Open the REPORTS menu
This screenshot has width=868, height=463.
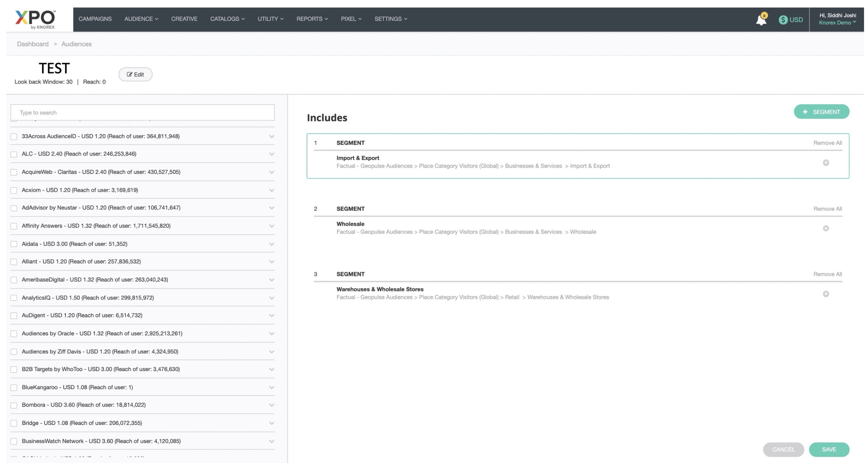(x=312, y=19)
